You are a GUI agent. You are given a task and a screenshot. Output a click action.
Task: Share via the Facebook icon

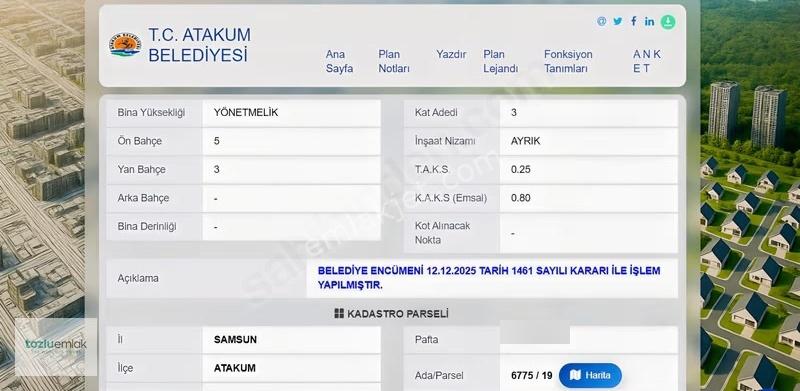point(634,21)
